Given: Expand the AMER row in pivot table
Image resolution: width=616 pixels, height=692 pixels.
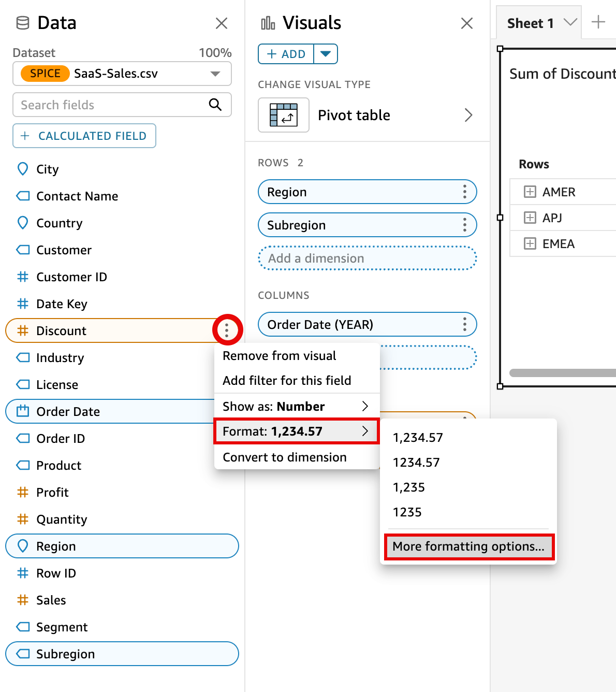Looking at the screenshot, I should click(x=530, y=192).
